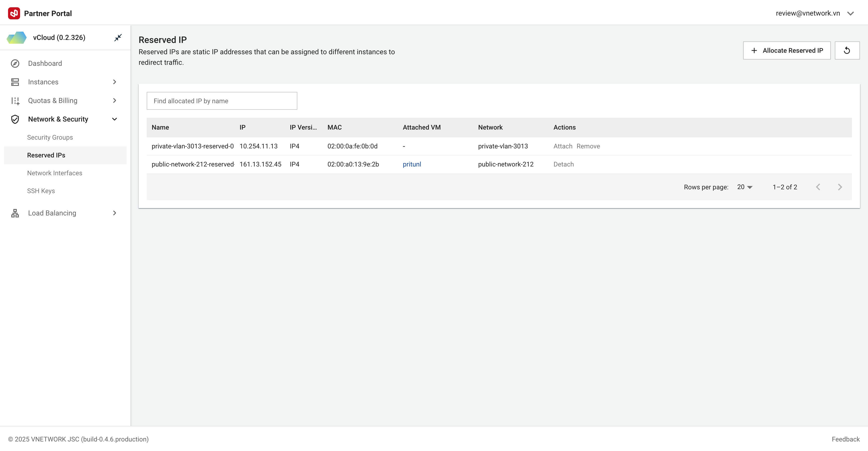
Task: Click the Feedback link in footer
Action: [845, 439]
